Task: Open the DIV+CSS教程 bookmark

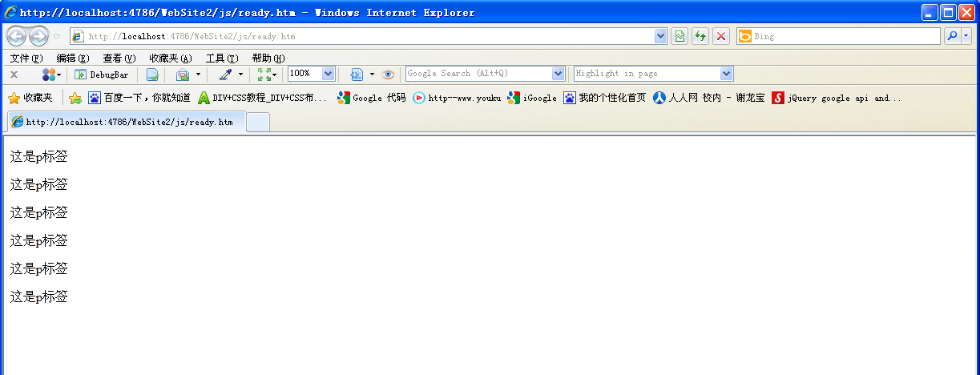Action: click(x=262, y=98)
